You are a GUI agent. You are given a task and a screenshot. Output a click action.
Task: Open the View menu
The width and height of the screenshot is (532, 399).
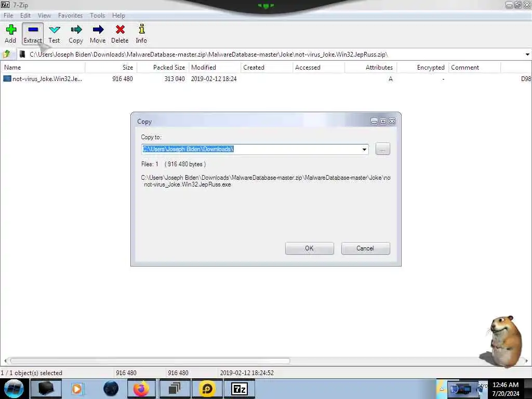coord(44,16)
